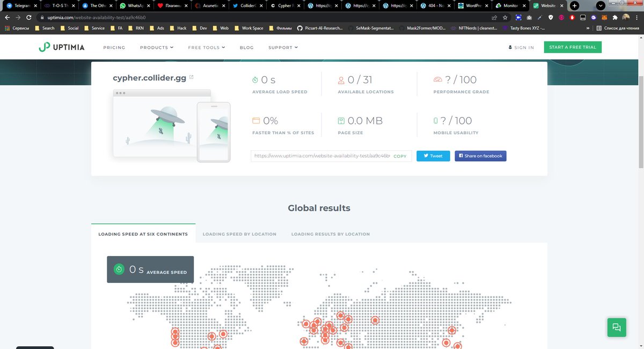Click Share on facebook button
Image resolution: width=644 pixels, height=349 pixels.
point(480,156)
